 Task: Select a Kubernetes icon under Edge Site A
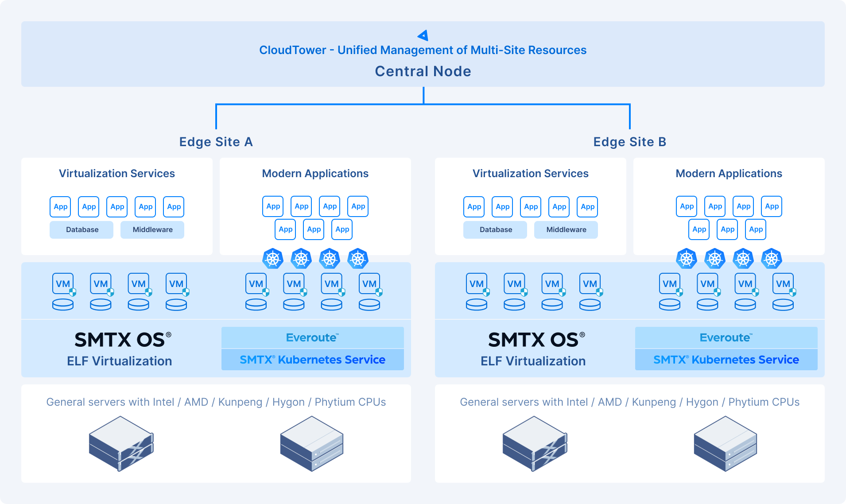(x=273, y=259)
